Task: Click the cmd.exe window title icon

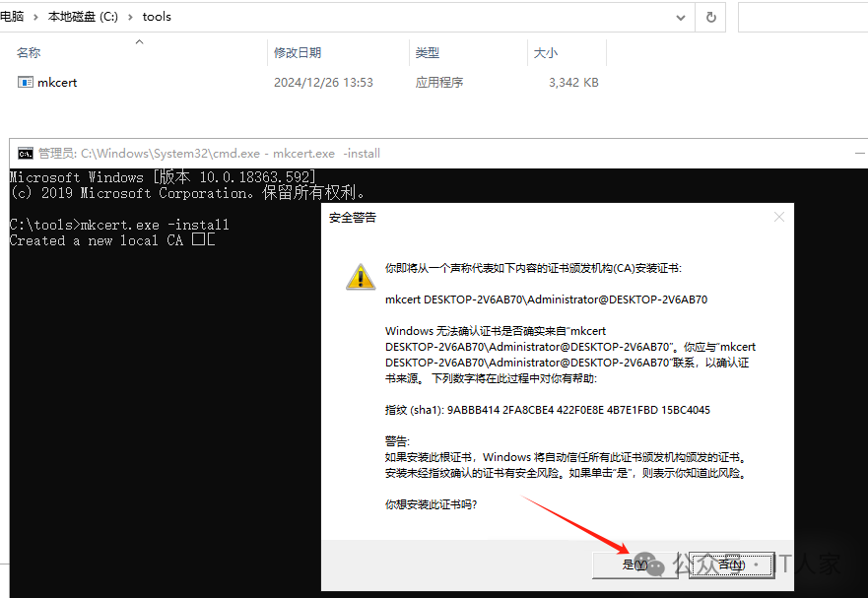Action: point(25,154)
